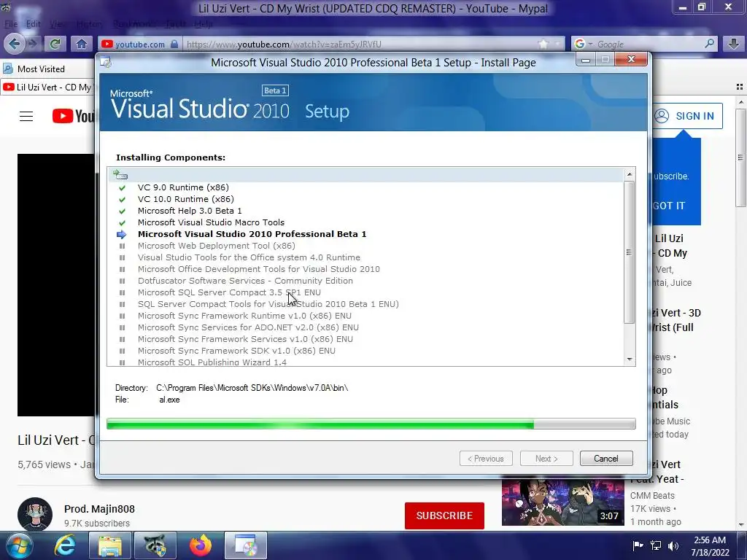Click the network tray icon
Screen dimensions: 747x560
656,546
